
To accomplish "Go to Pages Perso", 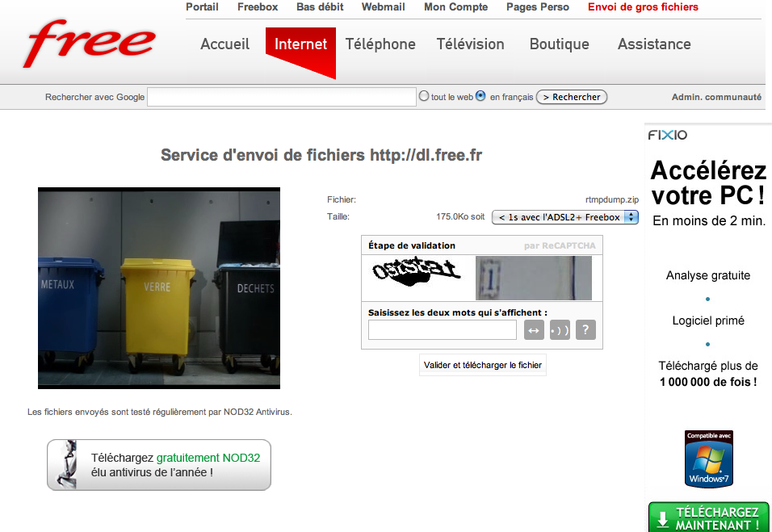I will point(538,7).
